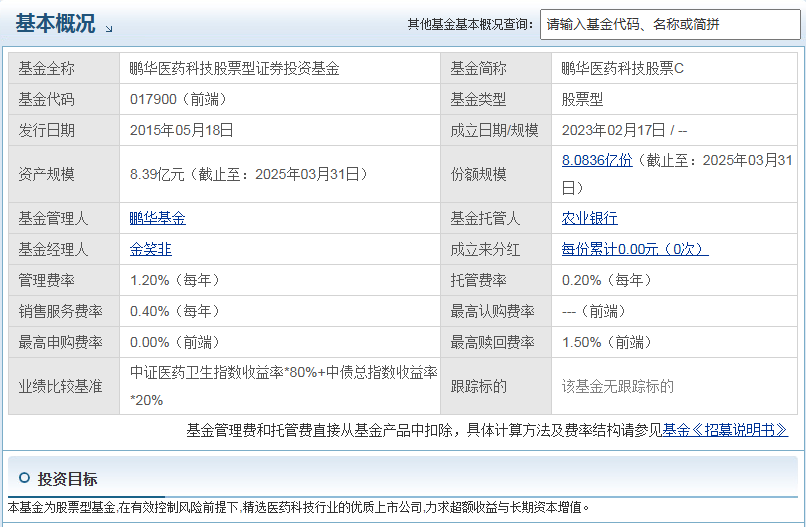Click the fund type value 股票型
Screen dimensions: 806x527
[x=582, y=99]
